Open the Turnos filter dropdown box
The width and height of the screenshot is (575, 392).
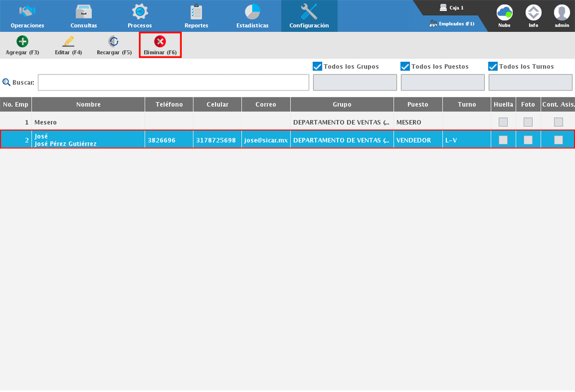[530, 83]
